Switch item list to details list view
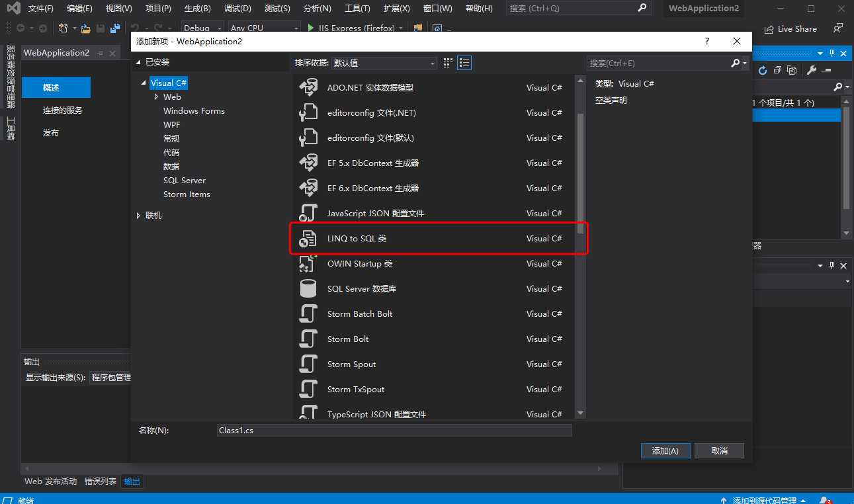854x504 pixels. pos(464,63)
